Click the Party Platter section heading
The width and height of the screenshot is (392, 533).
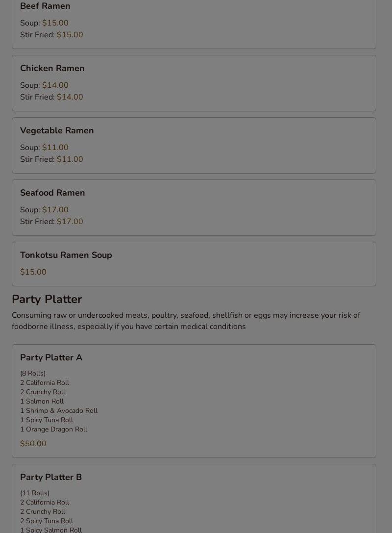click(x=47, y=299)
